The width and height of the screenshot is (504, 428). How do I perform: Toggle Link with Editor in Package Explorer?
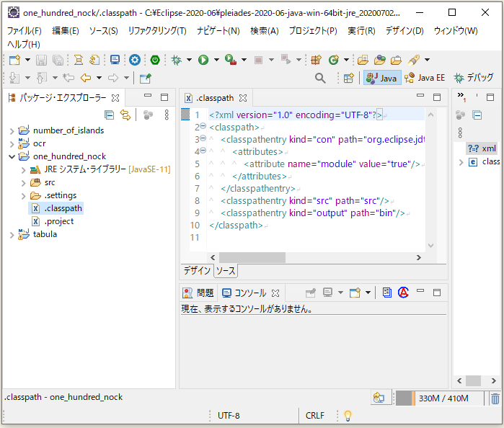tap(125, 115)
